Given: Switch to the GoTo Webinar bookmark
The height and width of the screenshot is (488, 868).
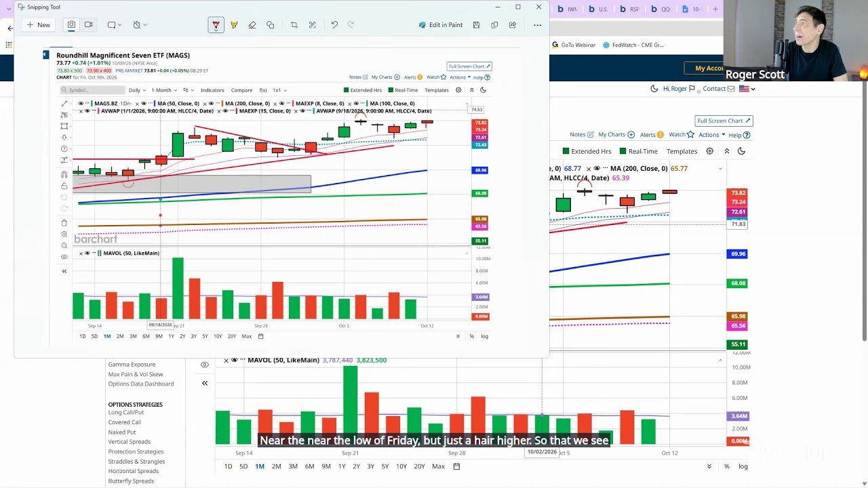Looking at the screenshot, I should (x=573, y=45).
